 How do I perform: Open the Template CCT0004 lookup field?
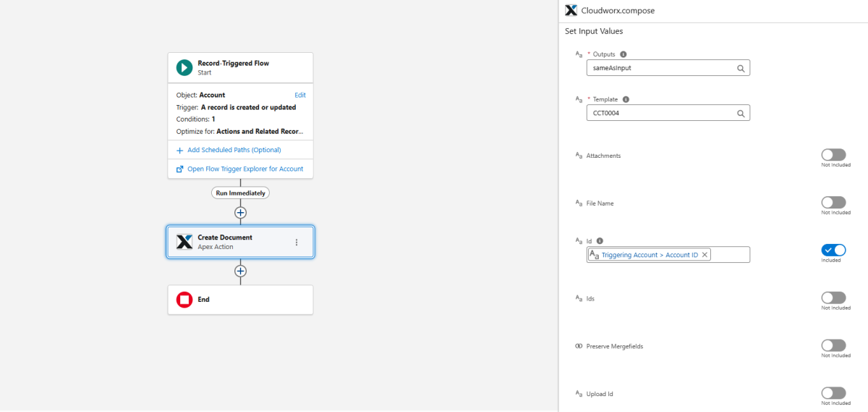pyautogui.click(x=668, y=114)
